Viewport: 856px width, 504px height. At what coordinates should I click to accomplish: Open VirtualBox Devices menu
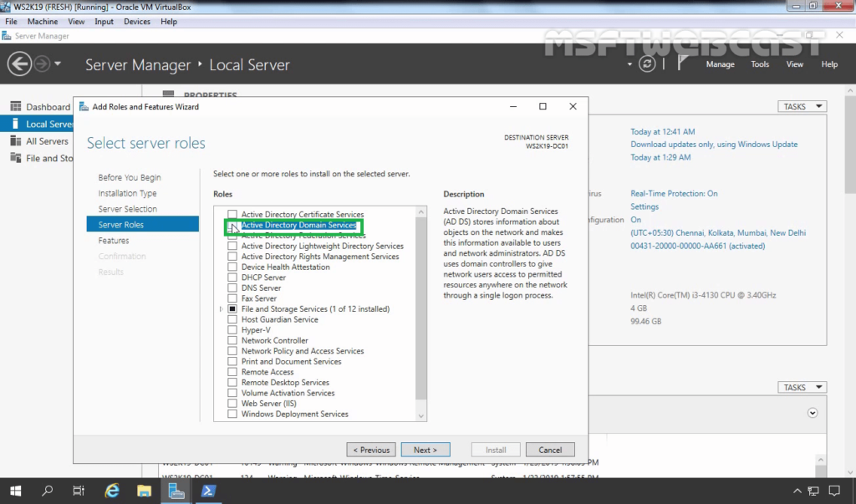(136, 21)
